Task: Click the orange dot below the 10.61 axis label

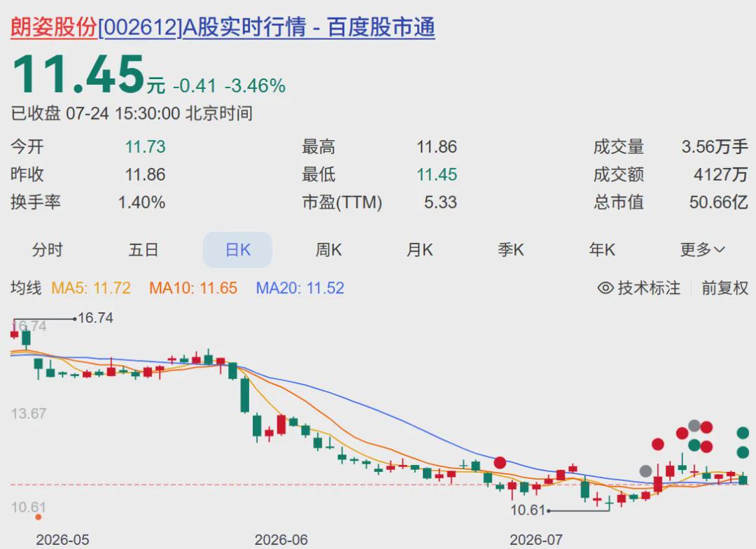Action: 38,517
